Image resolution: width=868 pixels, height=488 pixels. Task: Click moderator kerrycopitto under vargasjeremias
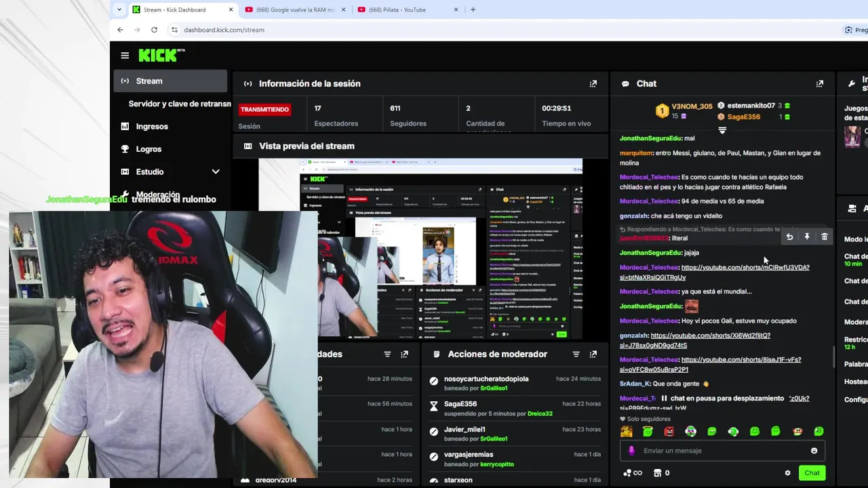[x=497, y=464]
